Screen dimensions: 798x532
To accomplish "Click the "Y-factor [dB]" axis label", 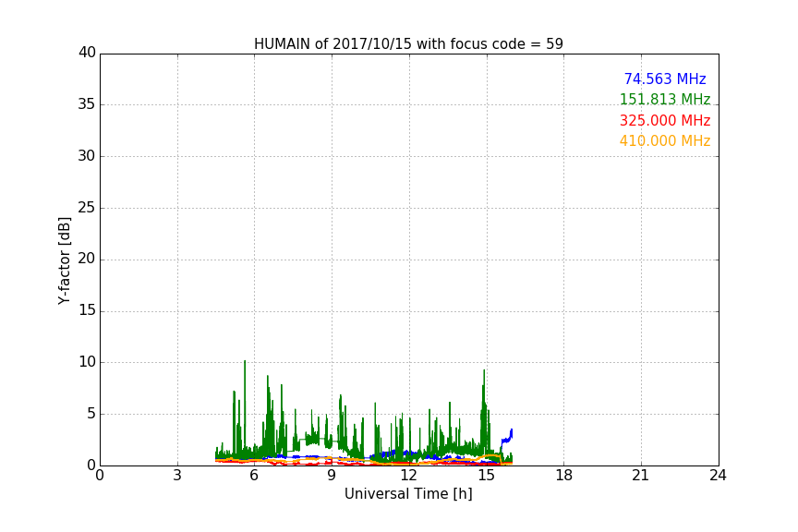I will click(64, 260).
